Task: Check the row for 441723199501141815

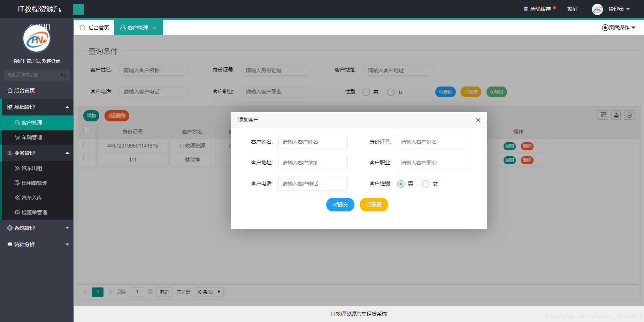Action: point(87,144)
